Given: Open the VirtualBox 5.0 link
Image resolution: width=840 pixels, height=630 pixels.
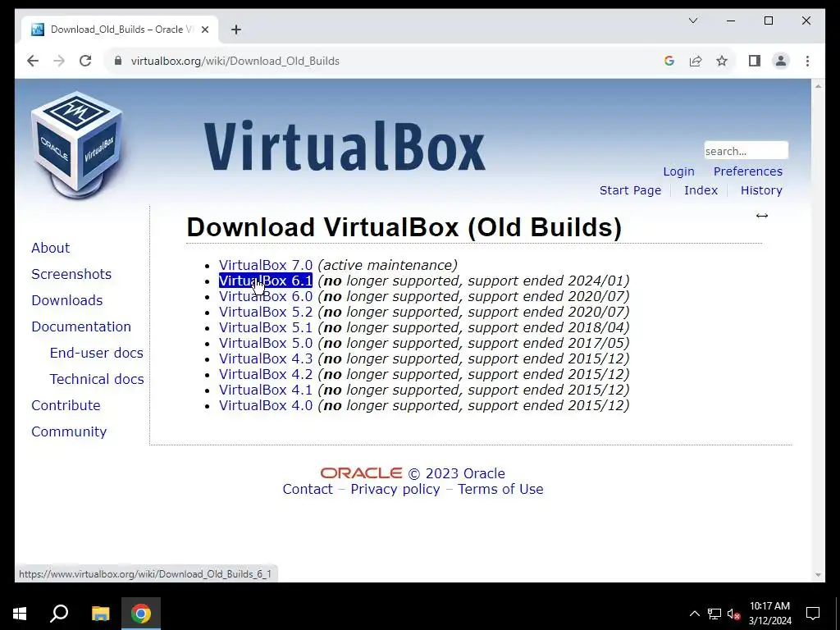Looking at the screenshot, I should pos(265,343).
